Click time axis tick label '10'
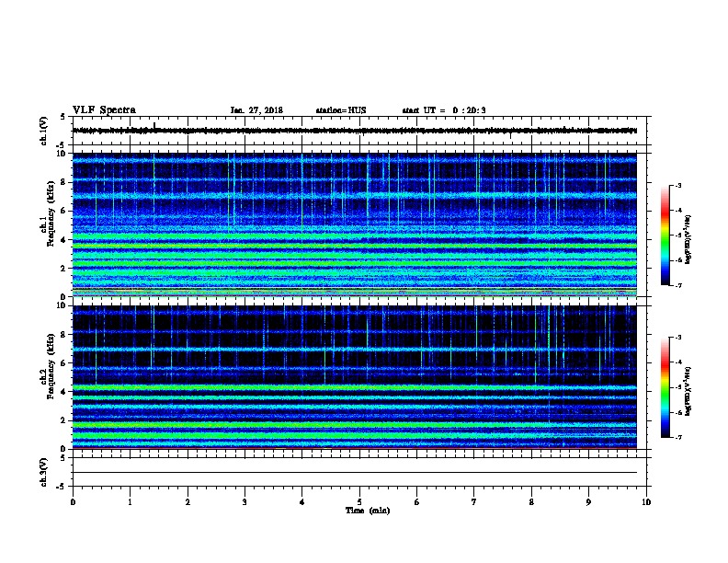The height and width of the screenshot is (563, 728). 646,502
